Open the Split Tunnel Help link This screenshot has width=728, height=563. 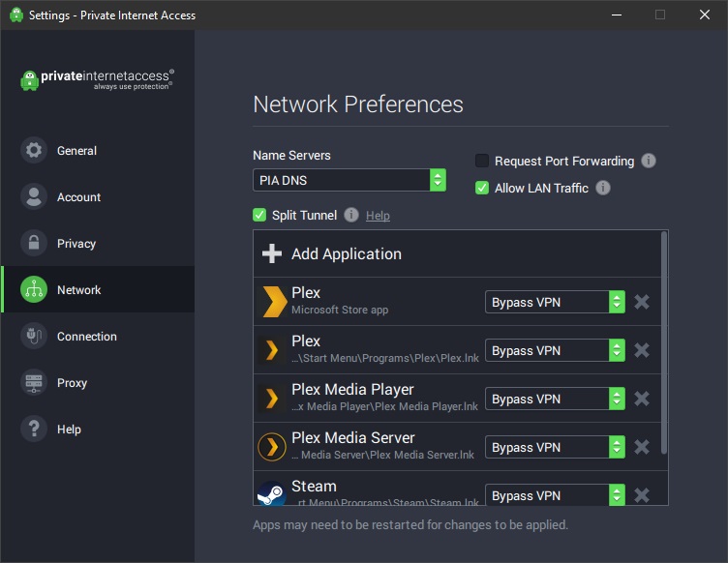pos(378,216)
